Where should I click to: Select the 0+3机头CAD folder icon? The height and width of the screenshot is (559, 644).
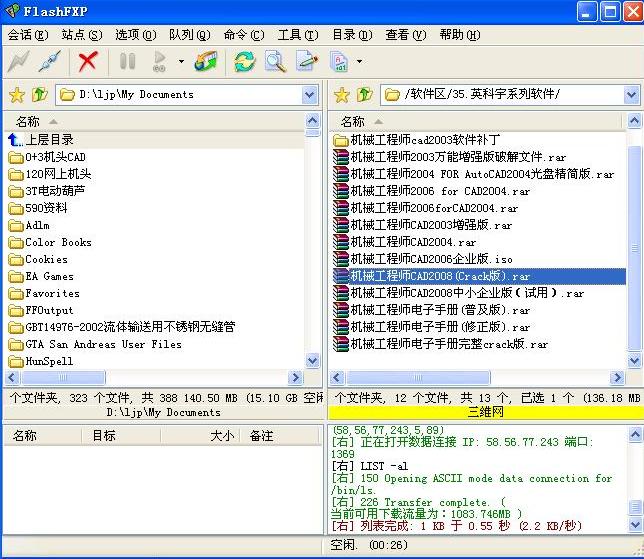[16, 157]
